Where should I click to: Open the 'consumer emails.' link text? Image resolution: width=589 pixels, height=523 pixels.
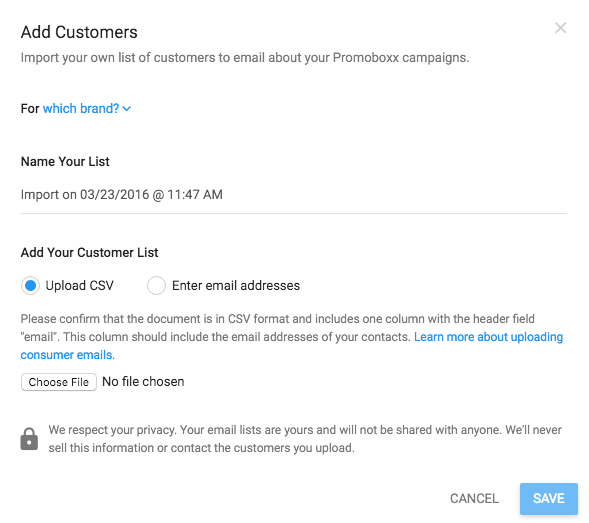click(x=68, y=355)
